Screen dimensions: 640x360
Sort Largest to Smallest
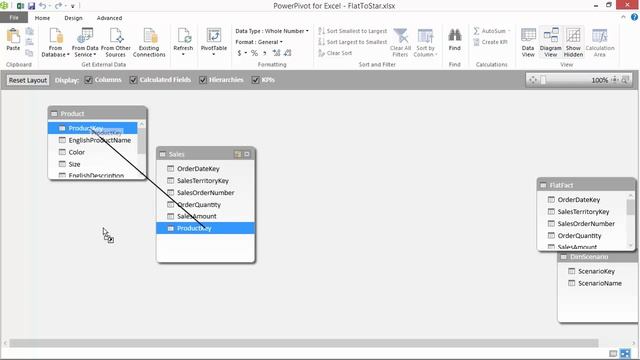click(353, 42)
